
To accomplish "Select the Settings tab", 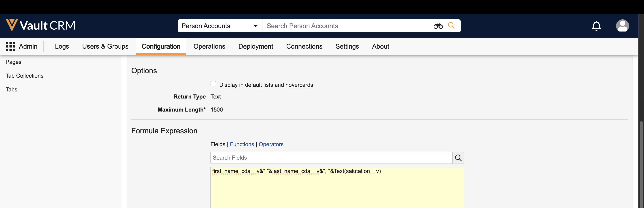I will (x=347, y=46).
